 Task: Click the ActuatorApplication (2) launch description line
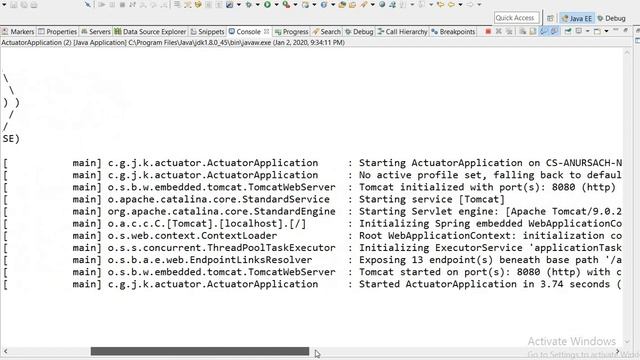tap(173, 42)
